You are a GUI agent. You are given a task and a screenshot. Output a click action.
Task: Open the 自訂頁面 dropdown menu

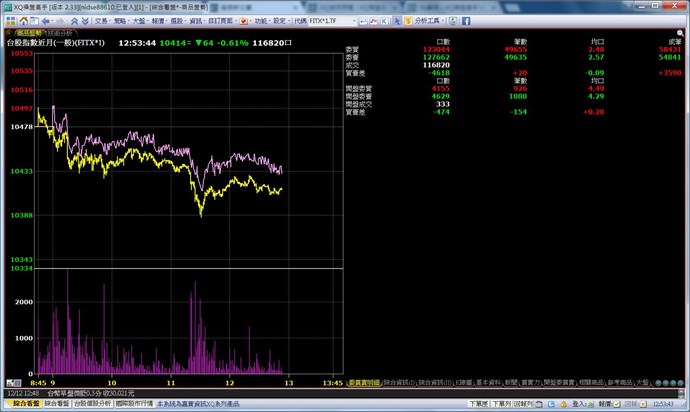coord(222,21)
